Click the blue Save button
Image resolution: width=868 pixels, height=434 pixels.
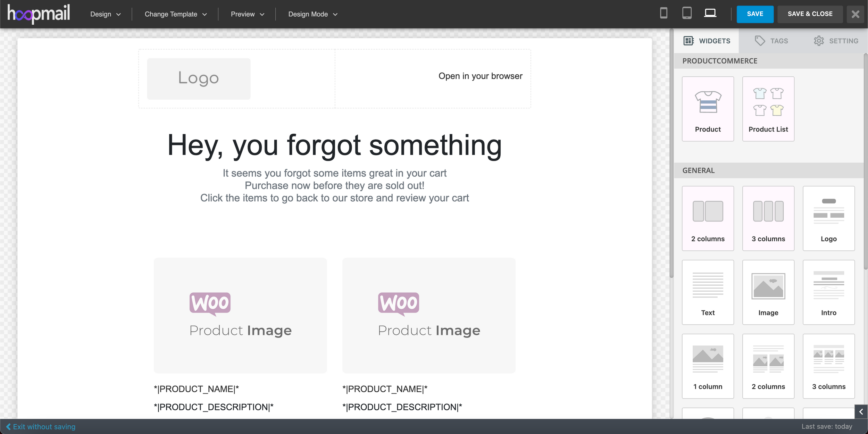click(x=755, y=14)
